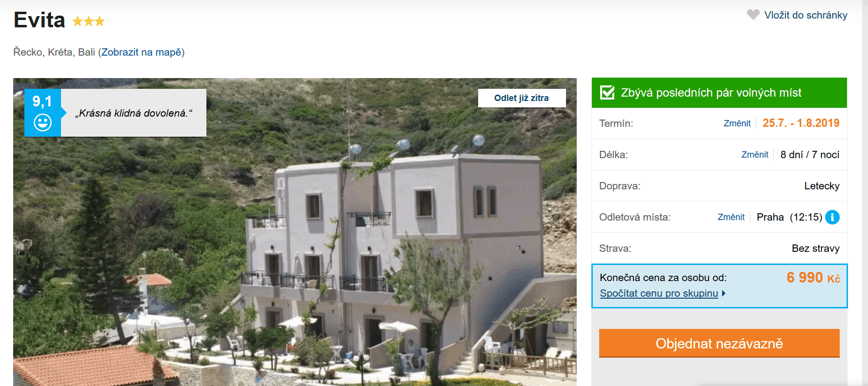
Task: Click the three-star hotel rating
Action: pos(88,21)
